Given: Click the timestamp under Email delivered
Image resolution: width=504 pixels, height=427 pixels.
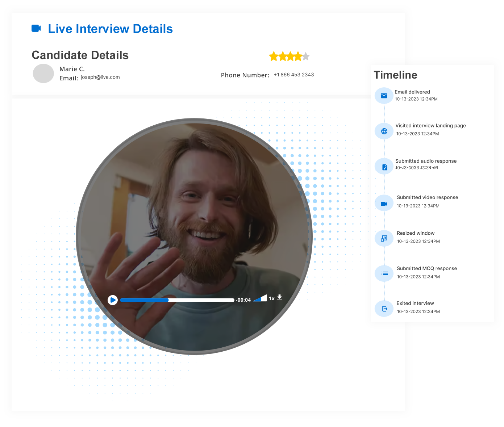Looking at the screenshot, I should pyautogui.click(x=416, y=99).
